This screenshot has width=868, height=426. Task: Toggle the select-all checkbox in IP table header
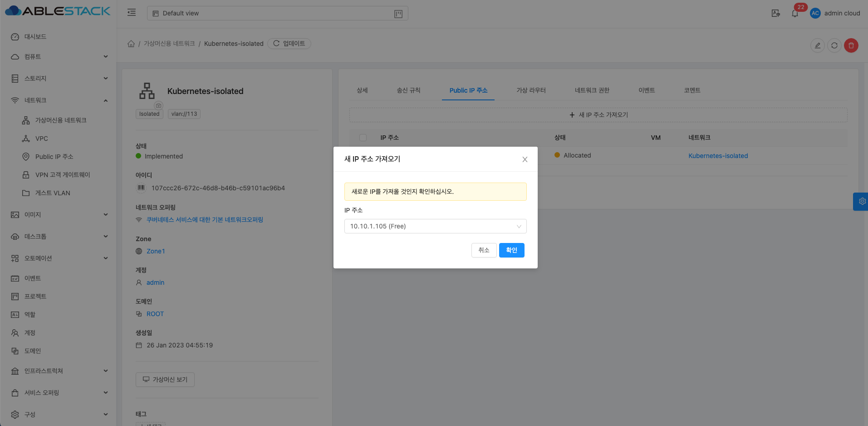click(x=363, y=138)
